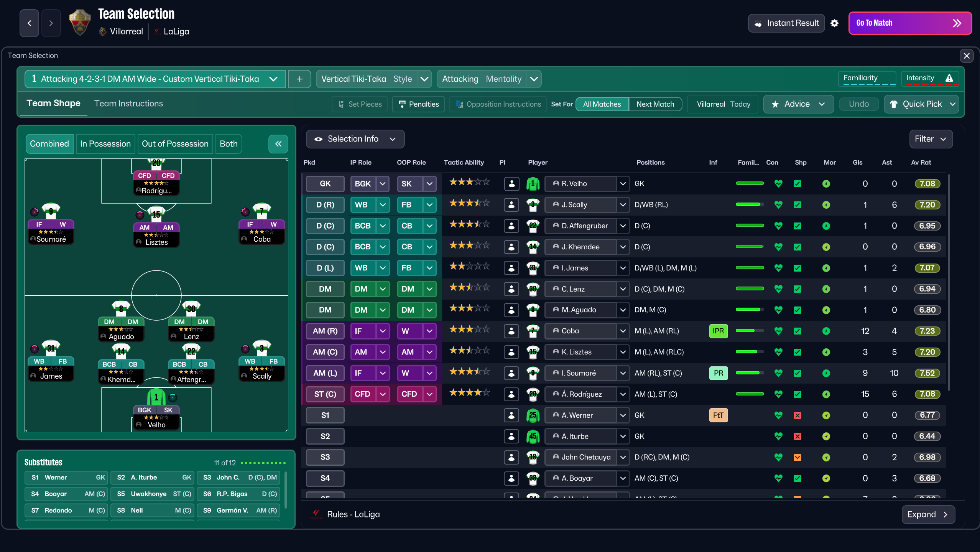Select substitute S5 Uwakhonye in substitutes panel
Viewport: 980px width, 552px height.
(x=153, y=494)
